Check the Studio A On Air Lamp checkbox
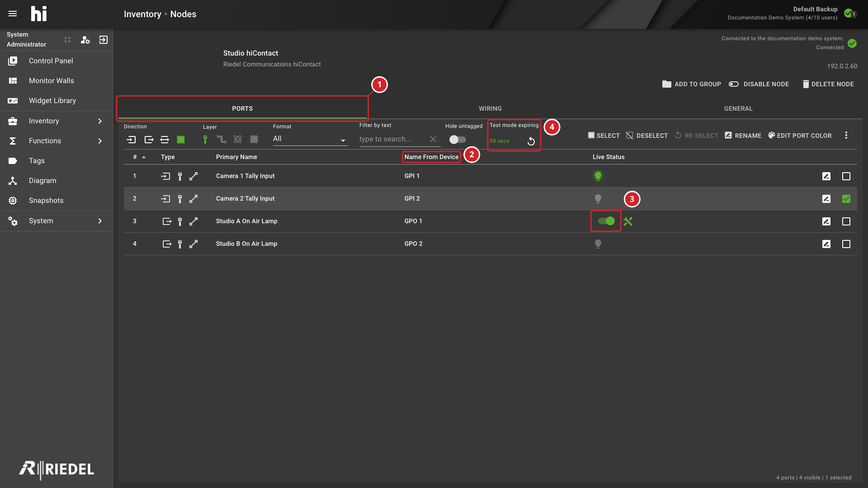868x488 pixels. click(846, 221)
